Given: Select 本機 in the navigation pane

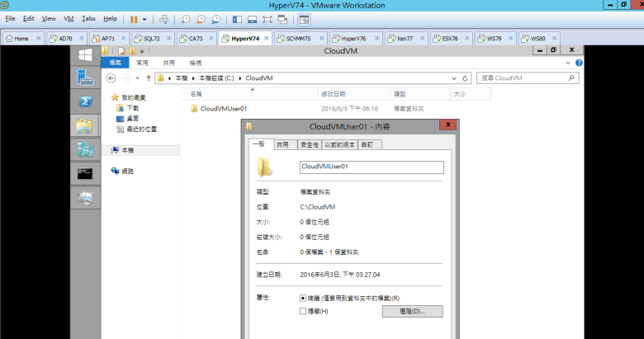Looking at the screenshot, I should [127, 150].
